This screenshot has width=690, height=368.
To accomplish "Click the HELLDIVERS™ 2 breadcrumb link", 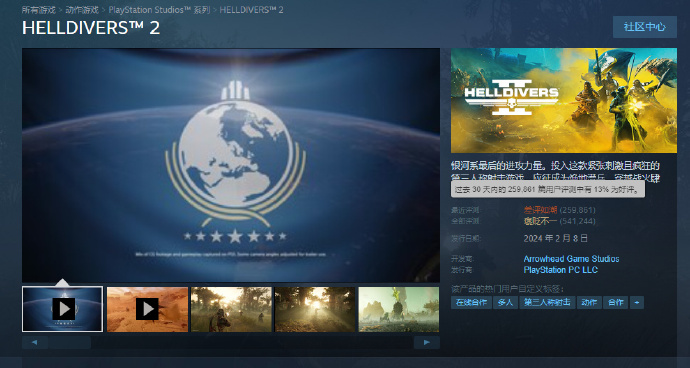I will 251,10.
